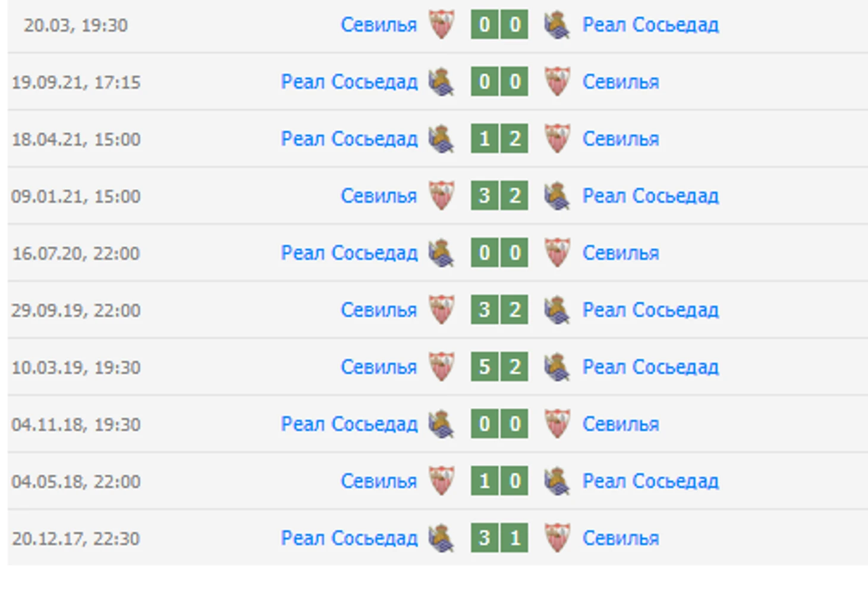The image size is (868, 589).
Task: Click Real Sociedad crest in the 04.11.18 row
Action: 442,425
